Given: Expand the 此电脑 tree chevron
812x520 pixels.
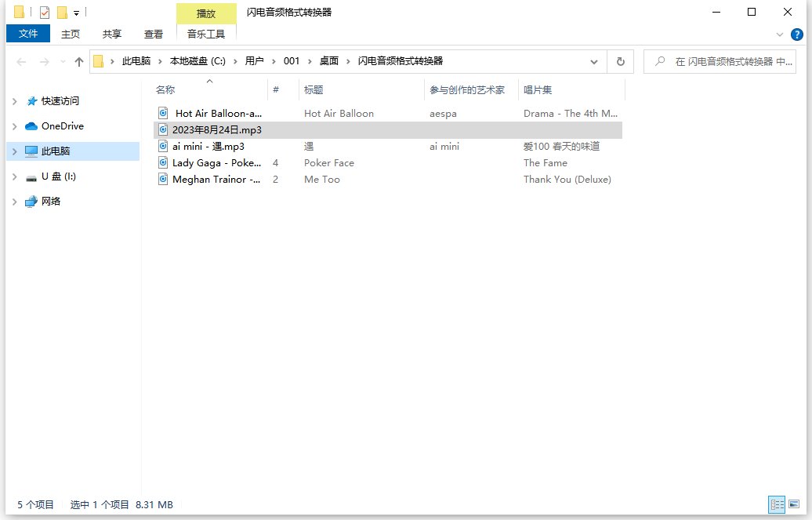Looking at the screenshot, I should tap(16, 151).
